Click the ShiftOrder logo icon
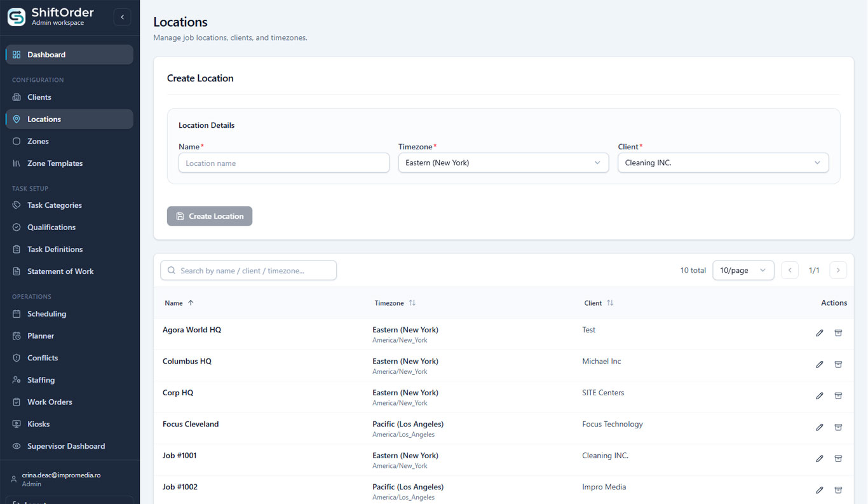The image size is (868, 504). tap(17, 17)
